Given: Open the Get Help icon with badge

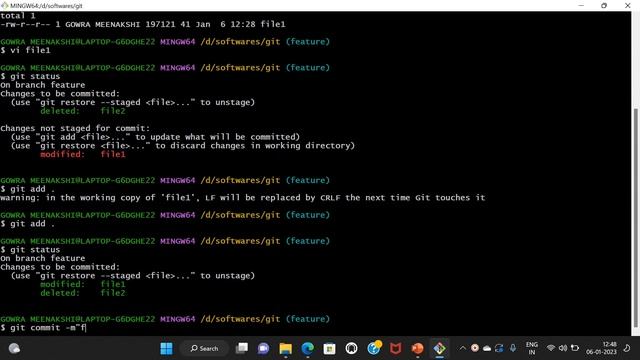Looking at the screenshot, I should [x=374, y=348].
